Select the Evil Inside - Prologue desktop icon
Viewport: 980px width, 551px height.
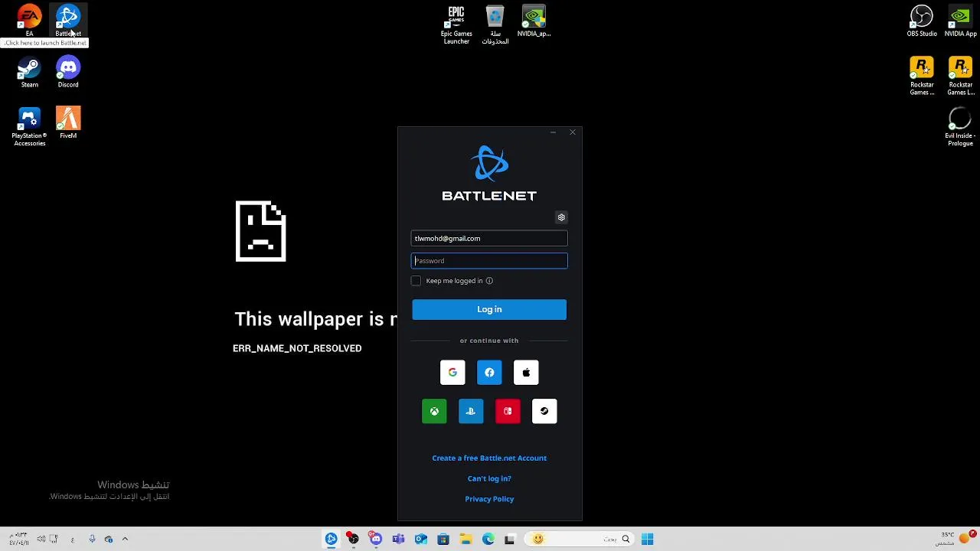(960, 126)
